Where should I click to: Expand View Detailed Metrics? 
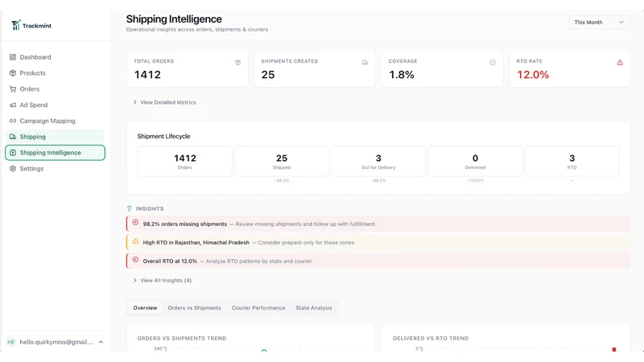pyautogui.click(x=164, y=102)
